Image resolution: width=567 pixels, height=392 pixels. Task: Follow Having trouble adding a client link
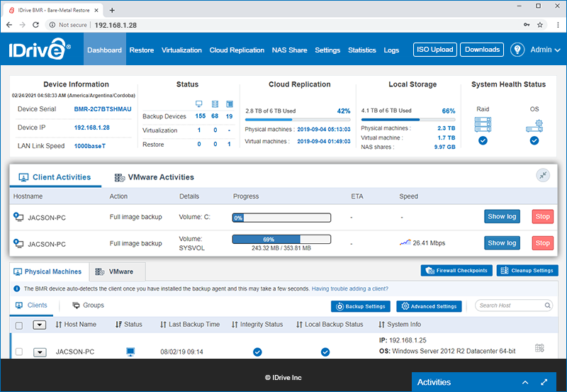tap(350, 289)
